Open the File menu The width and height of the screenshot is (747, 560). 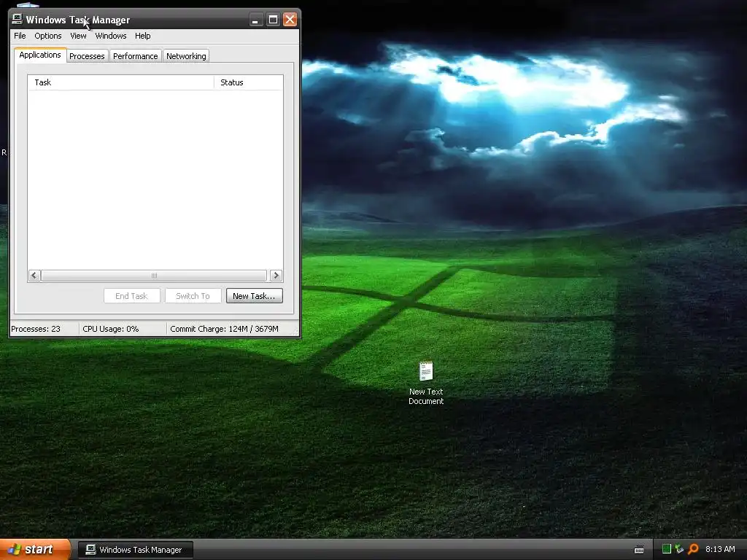(x=20, y=36)
